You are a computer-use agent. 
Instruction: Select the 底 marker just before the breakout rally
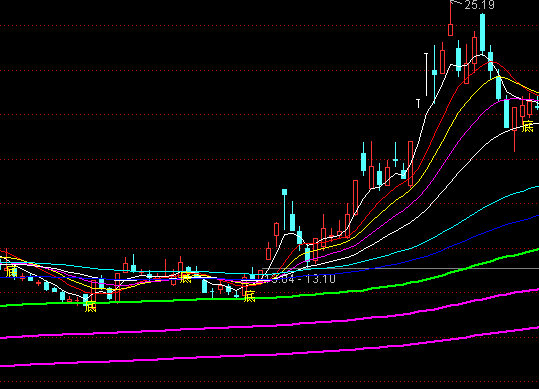pyautogui.click(x=249, y=296)
